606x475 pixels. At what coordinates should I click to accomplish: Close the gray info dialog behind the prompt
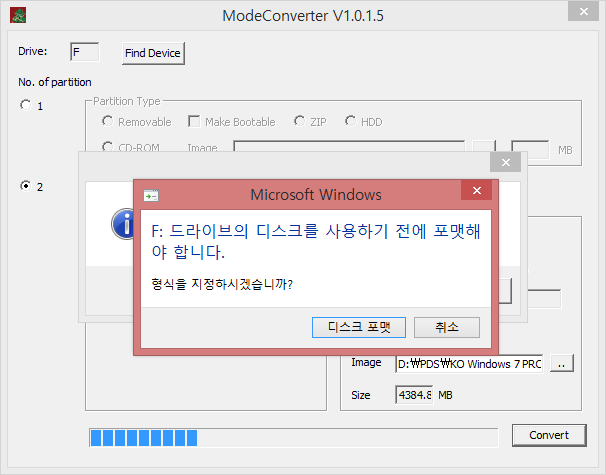507,163
